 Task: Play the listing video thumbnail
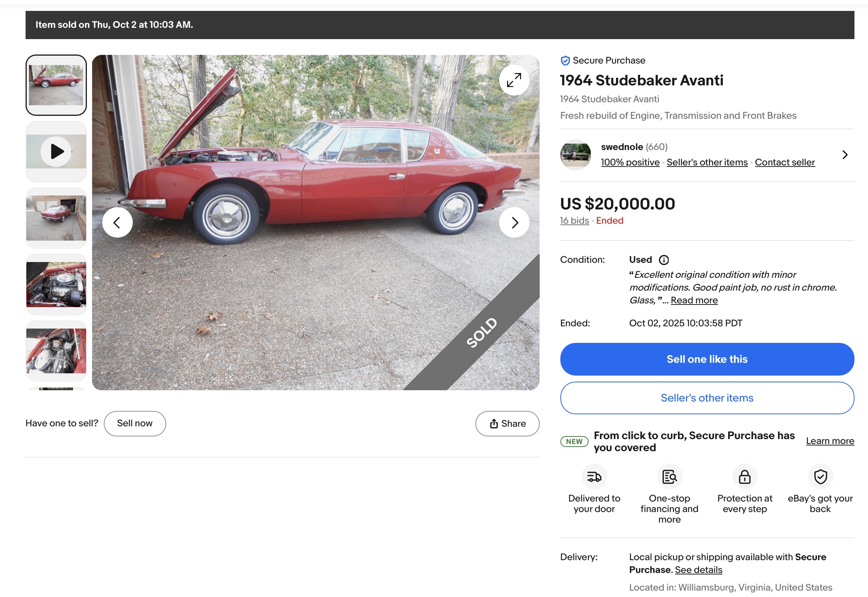(x=56, y=152)
